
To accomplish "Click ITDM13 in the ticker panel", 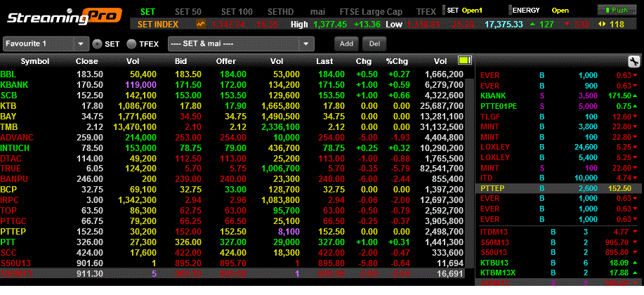I will 494,232.
